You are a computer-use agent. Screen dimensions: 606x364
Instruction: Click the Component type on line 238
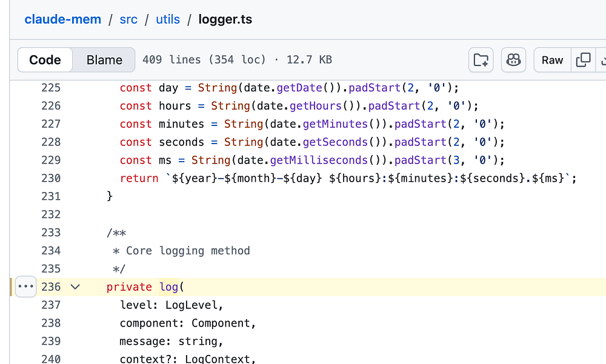221,323
